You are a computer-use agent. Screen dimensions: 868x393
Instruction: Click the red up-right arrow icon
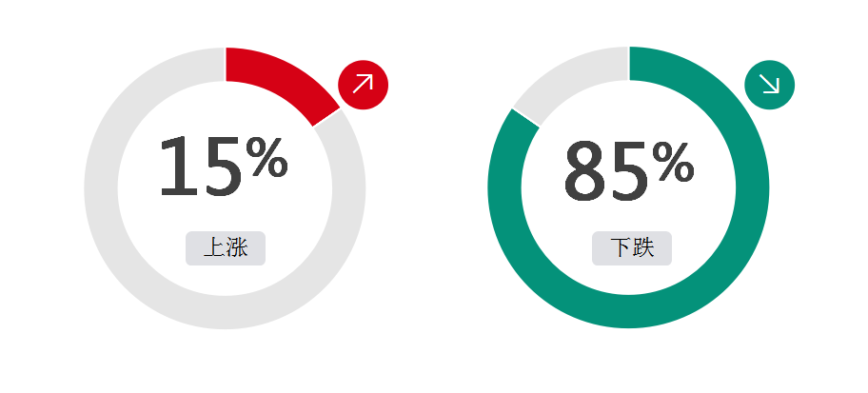tap(364, 85)
